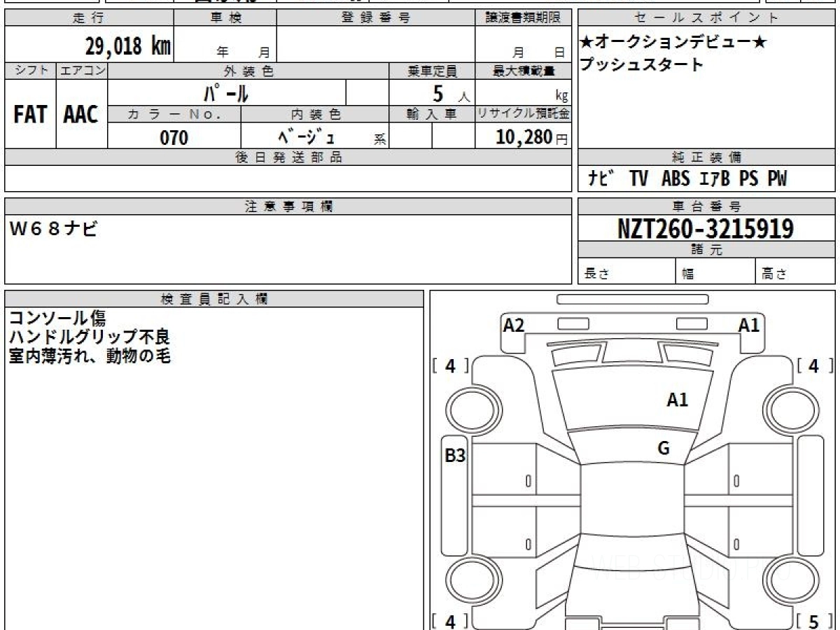Viewport: 840px width, 630px height.
Task: Click the B3 mark beside the door
Action: (455, 456)
